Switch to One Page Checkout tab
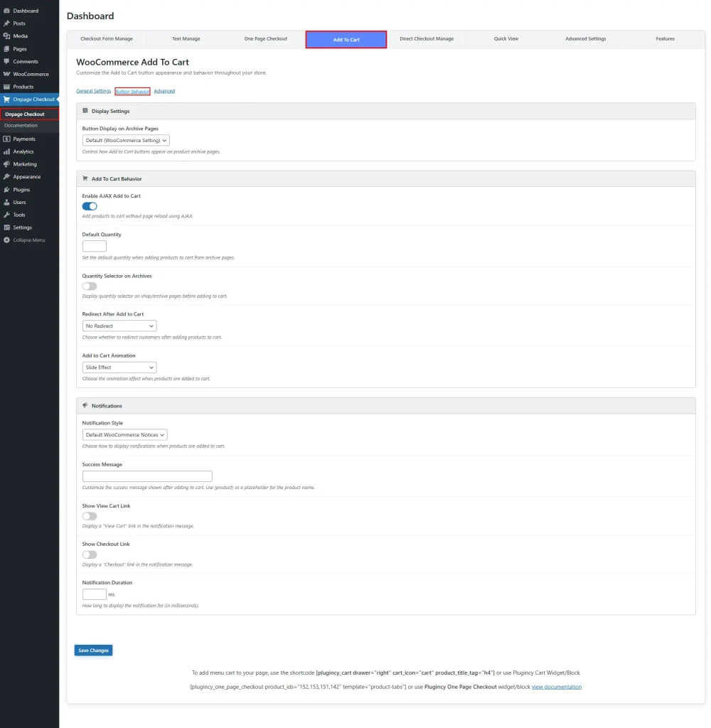This screenshot has width=711, height=728. (266, 39)
